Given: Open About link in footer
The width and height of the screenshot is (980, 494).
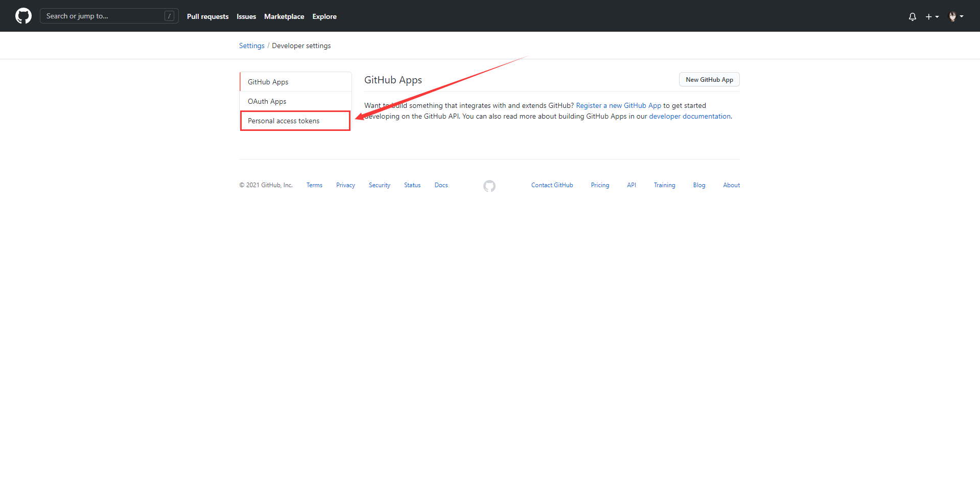Looking at the screenshot, I should tap(731, 185).
